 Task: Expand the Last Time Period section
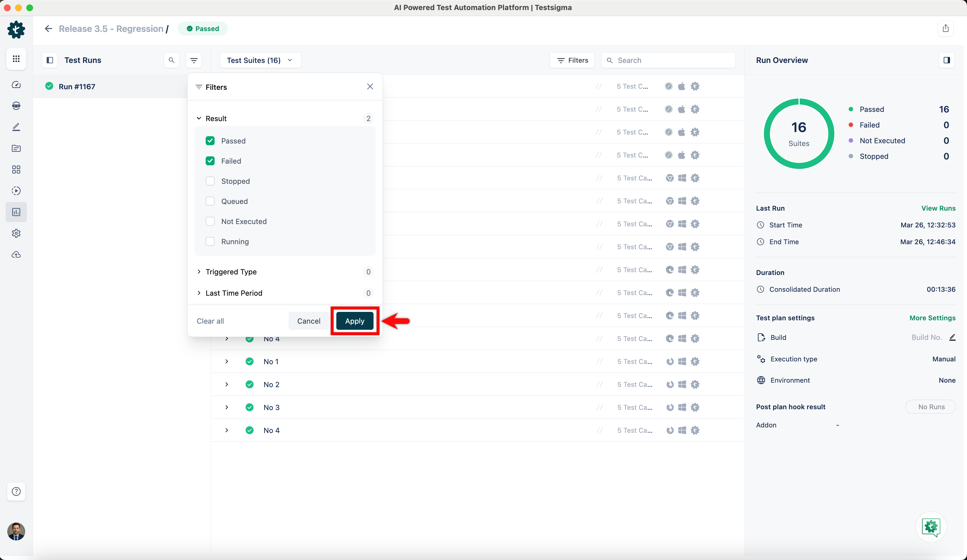pyautogui.click(x=234, y=293)
